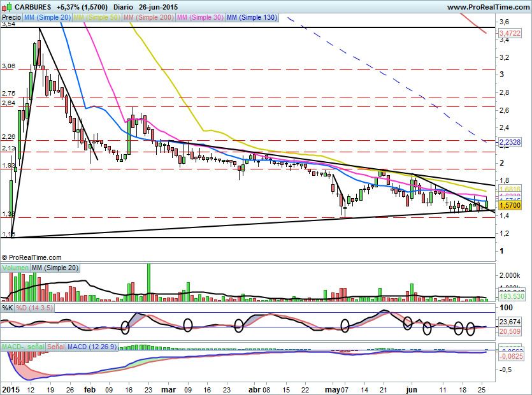The height and width of the screenshot is (395, 532).
Task: Click the 3,06 level label
Action: [8, 66]
